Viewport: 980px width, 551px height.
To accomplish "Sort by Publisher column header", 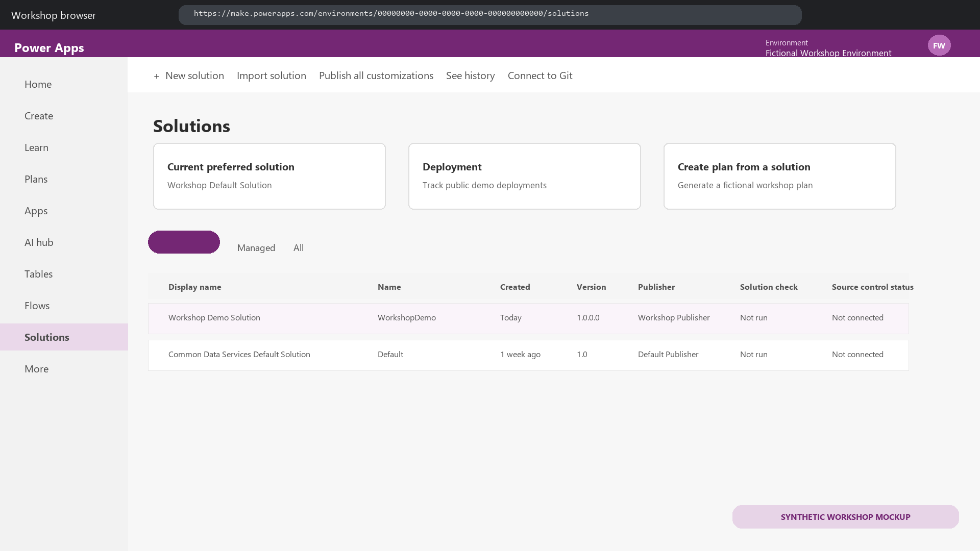I will click(656, 287).
